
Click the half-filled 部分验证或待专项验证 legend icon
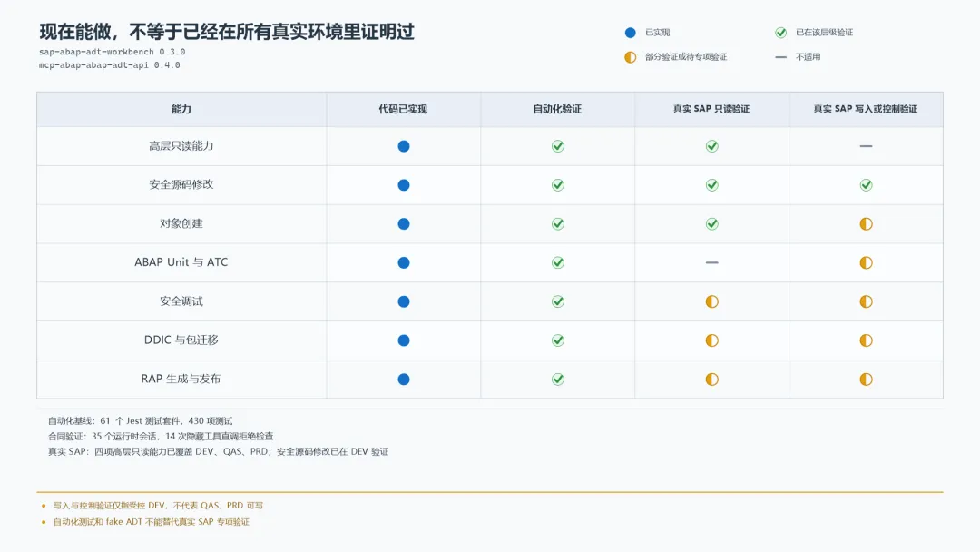click(630, 57)
